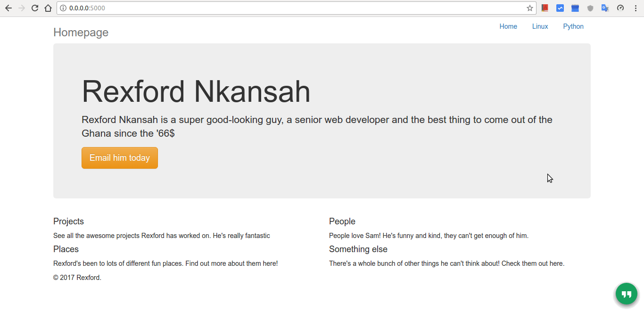Click the speedometer extension icon
The height and width of the screenshot is (312, 644).
(x=620, y=8)
